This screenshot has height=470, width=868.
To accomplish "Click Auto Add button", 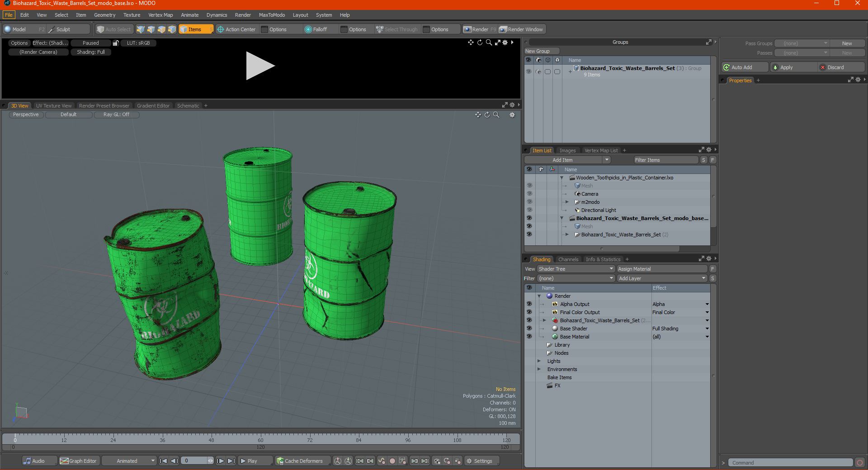I will [745, 67].
